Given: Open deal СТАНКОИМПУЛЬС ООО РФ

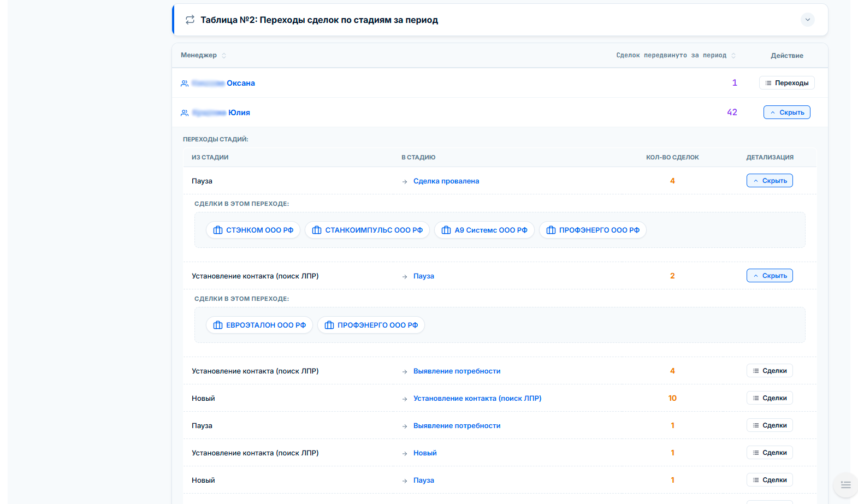Looking at the screenshot, I should point(367,230).
